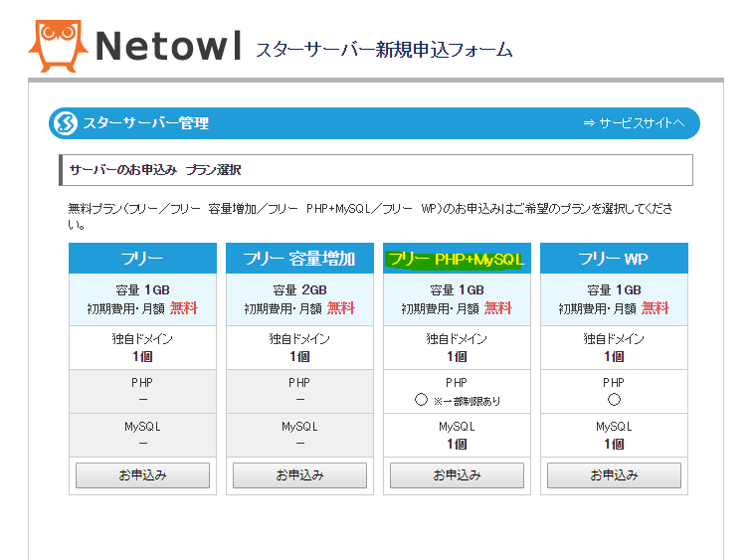Click ※一部制限あり note in PHP+MySQL plan
Viewport: 752px width, 560px height.
click(x=467, y=401)
